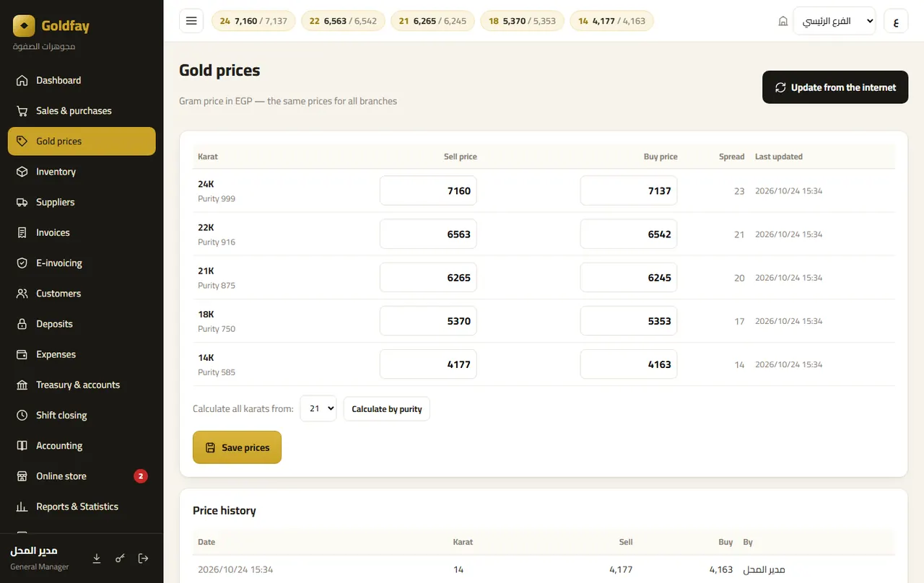Click the Shift closing clock icon
The height and width of the screenshot is (583, 924).
pyautogui.click(x=22, y=415)
